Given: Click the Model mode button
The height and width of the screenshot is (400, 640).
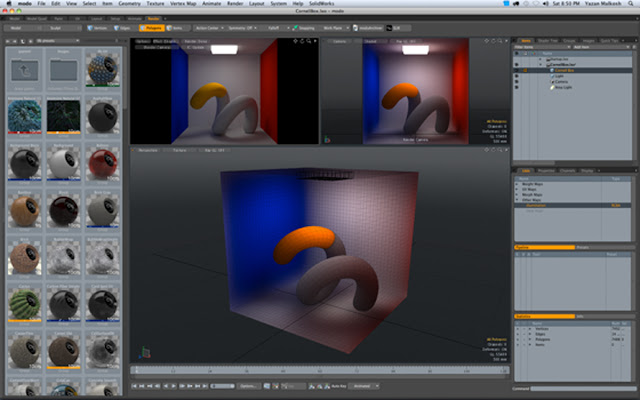Looking at the screenshot, I should [22, 28].
